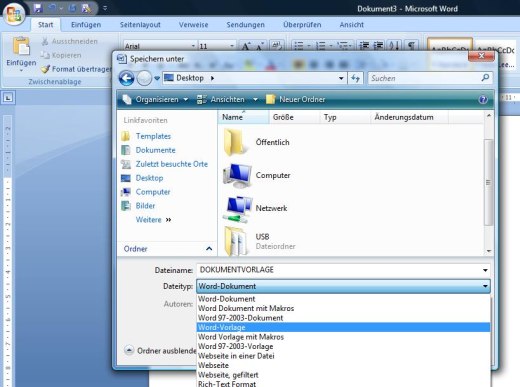This screenshot has width=520, height=387.
Task: Click Neuer Ordner button
Action: tap(296, 99)
